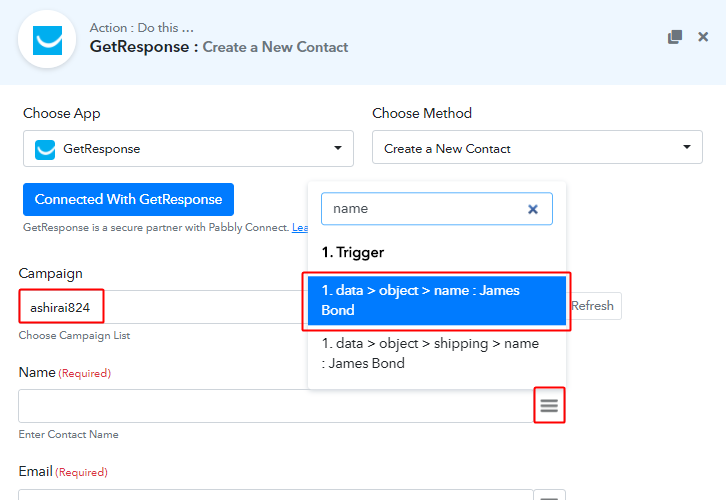Click the Refresh button beside Campaign
This screenshot has height=500, width=726.
coord(594,306)
